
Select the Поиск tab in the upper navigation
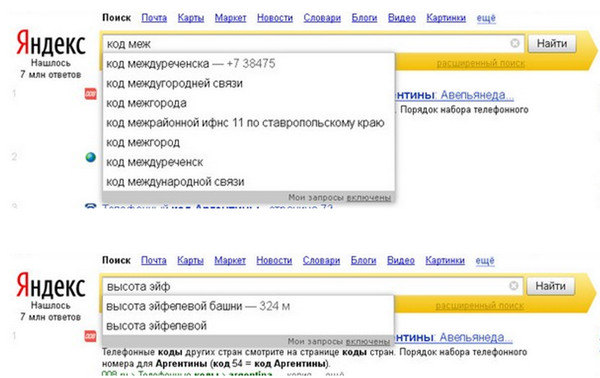(x=116, y=18)
